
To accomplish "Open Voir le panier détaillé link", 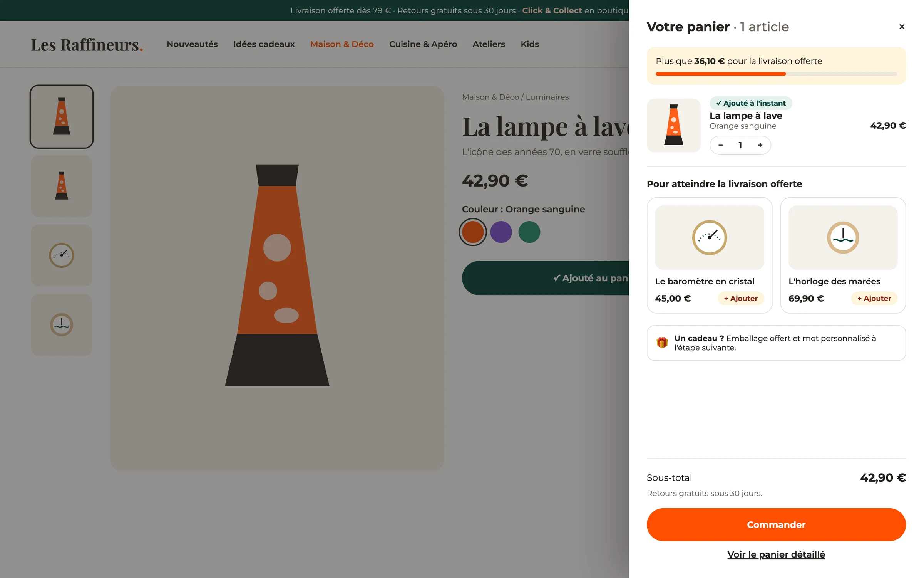I will (x=776, y=554).
